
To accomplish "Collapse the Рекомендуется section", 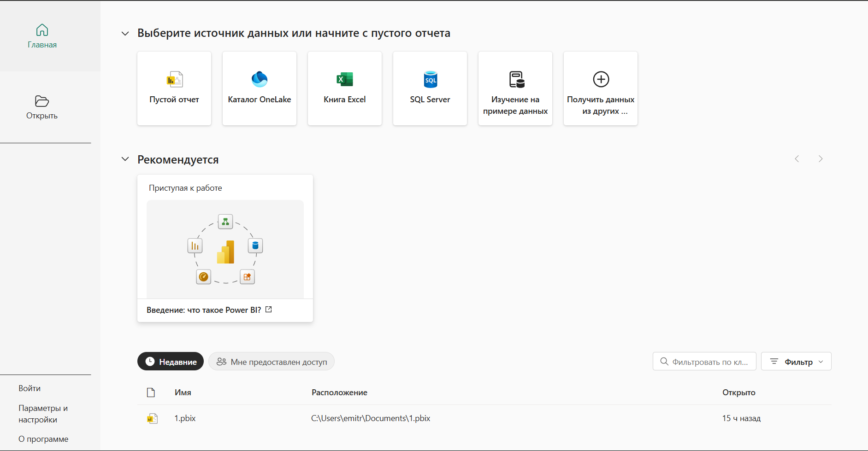I will pos(125,159).
